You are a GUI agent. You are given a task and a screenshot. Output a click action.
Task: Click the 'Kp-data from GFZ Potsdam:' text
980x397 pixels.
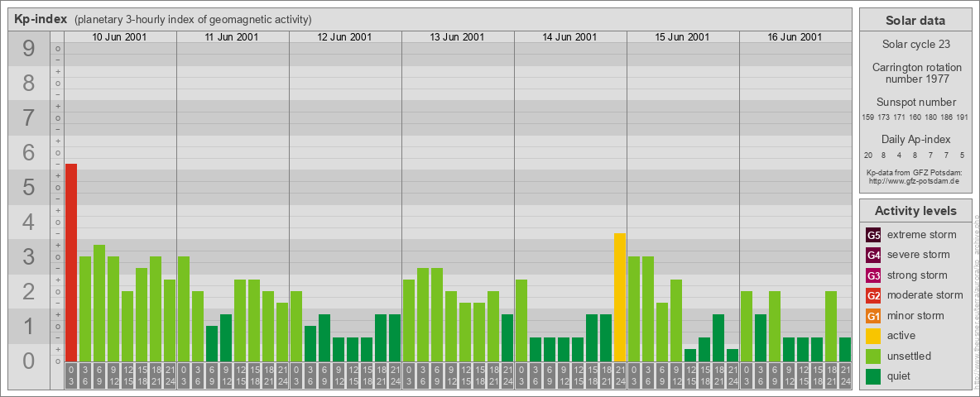point(915,172)
